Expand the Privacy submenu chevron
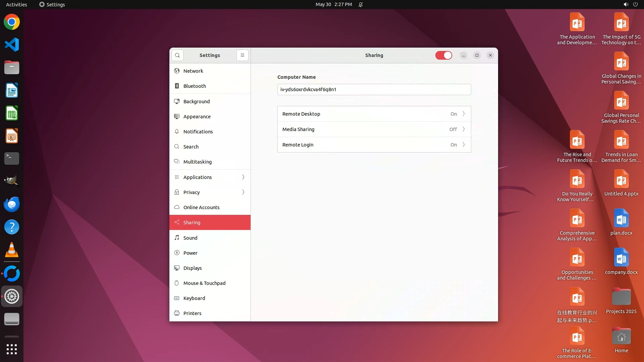Viewport: 644px width, 362px height. tap(243, 192)
